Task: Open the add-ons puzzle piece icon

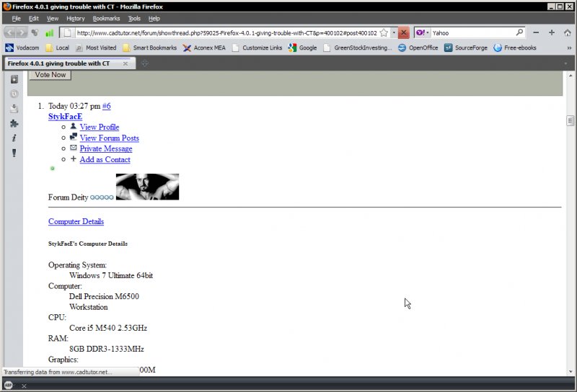Action: 14,123
